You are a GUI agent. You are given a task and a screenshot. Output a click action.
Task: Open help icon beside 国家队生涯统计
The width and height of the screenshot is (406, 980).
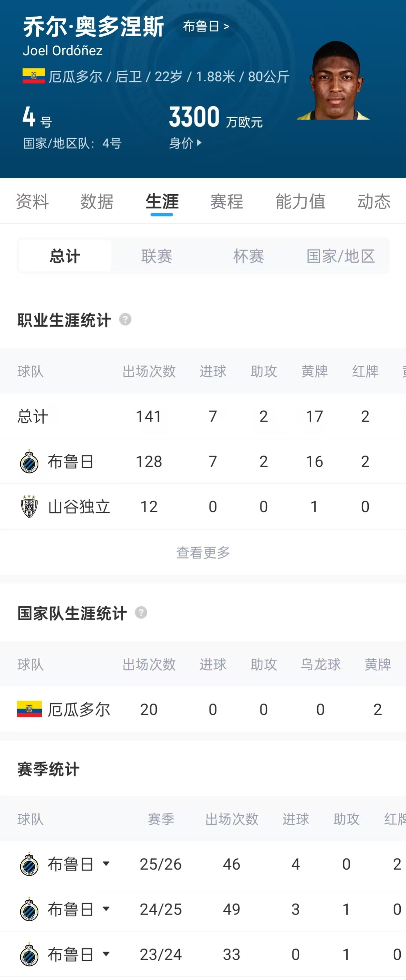(141, 613)
